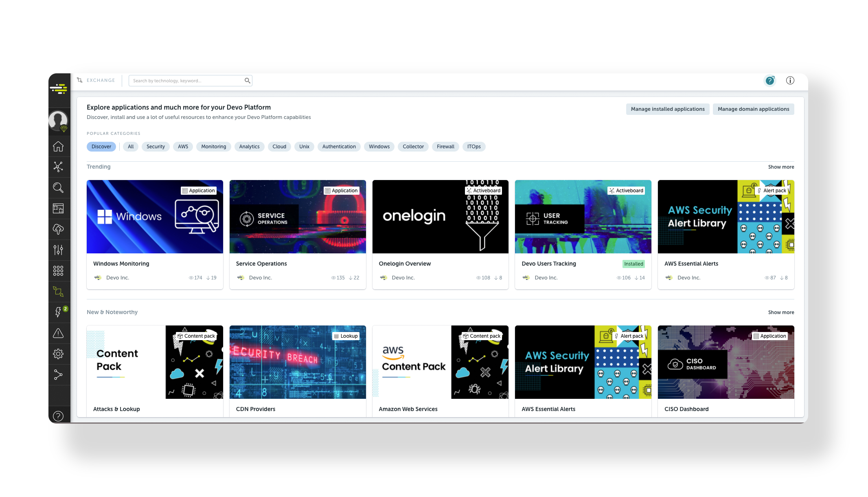Click the magnifier search icon in sidebar

58,188
